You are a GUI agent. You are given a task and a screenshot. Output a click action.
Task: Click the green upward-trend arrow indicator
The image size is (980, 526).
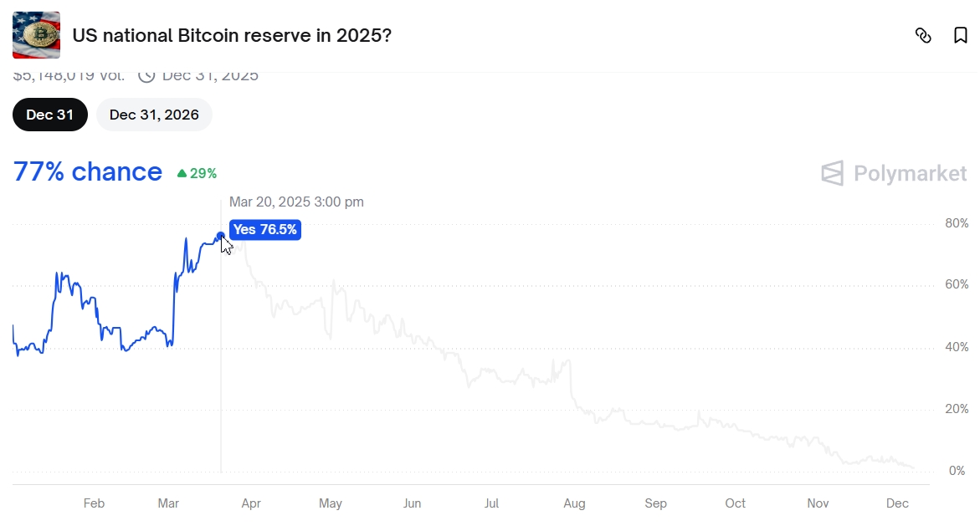182,173
